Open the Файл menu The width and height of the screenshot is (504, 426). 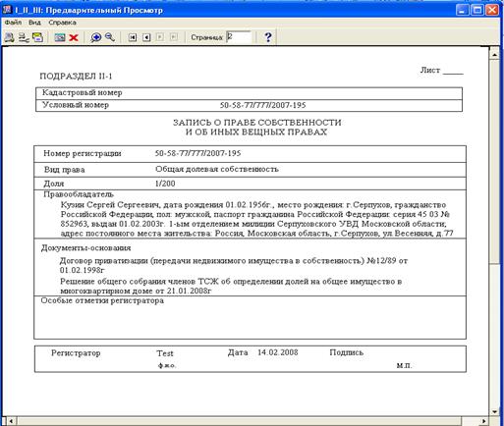coord(13,23)
